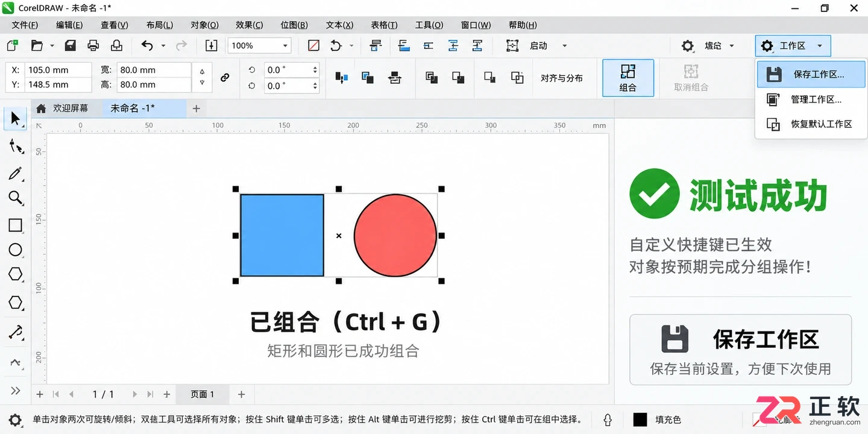Select the 页面 1 page tab

click(203, 394)
